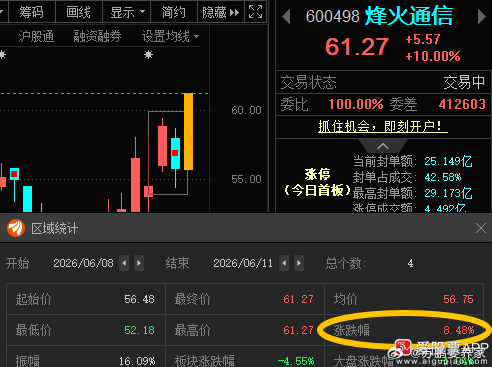Viewport: 492px width, 367px height.
Task: Click the star event marker above the chart
Action: coord(148,54)
